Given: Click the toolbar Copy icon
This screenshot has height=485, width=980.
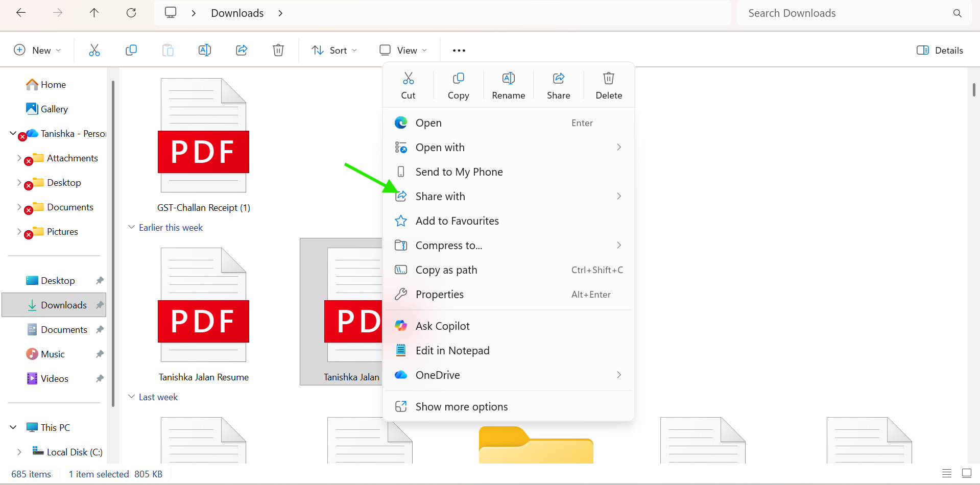Looking at the screenshot, I should pos(131,50).
